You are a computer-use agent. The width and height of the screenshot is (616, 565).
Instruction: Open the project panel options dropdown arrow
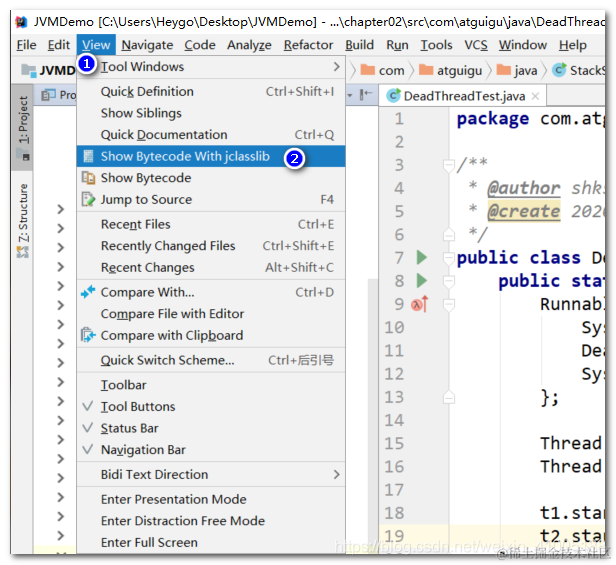350,95
